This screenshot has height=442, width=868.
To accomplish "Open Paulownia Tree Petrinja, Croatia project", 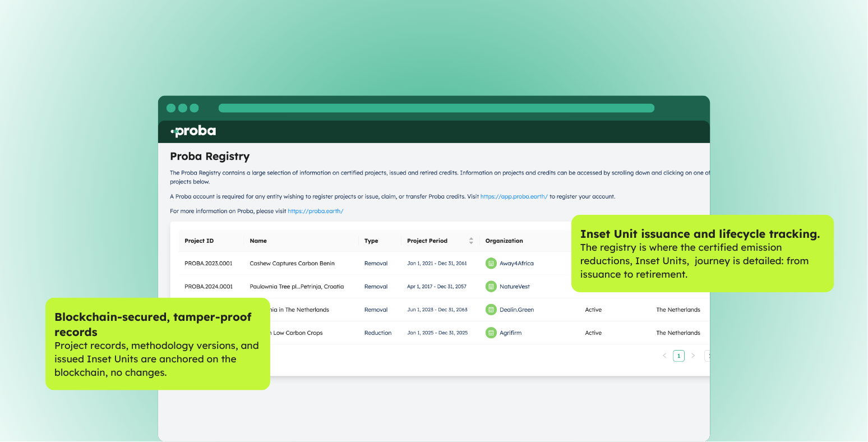I will pos(297,287).
